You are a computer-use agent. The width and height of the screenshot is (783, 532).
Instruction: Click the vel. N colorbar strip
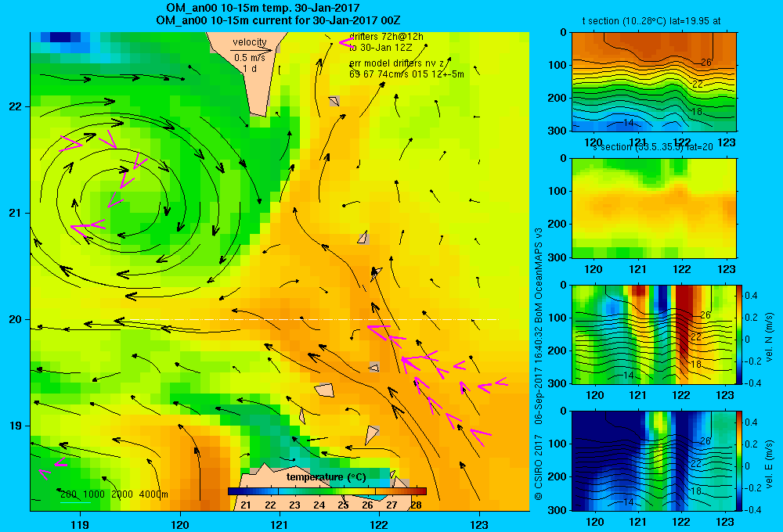740,334
